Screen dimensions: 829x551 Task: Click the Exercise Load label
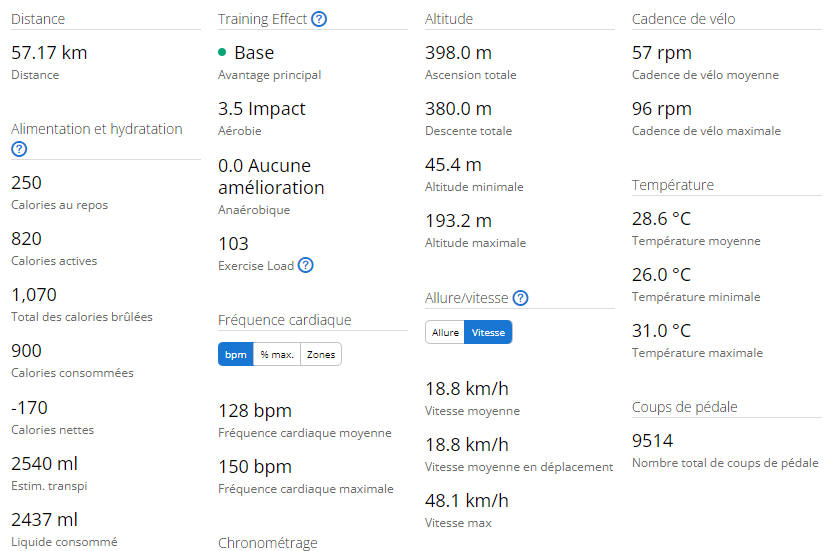256,266
